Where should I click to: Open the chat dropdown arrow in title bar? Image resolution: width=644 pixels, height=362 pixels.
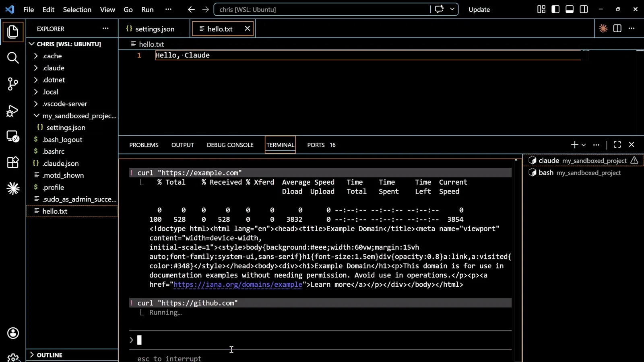pyautogui.click(x=452, y=9)
